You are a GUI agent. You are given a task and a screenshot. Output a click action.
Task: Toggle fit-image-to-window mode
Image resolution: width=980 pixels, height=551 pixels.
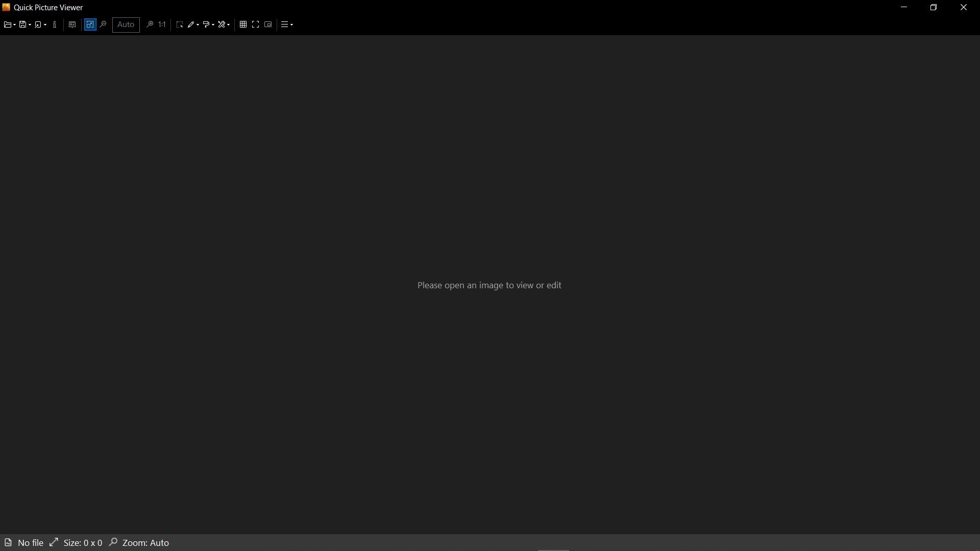tap(90, 24)
